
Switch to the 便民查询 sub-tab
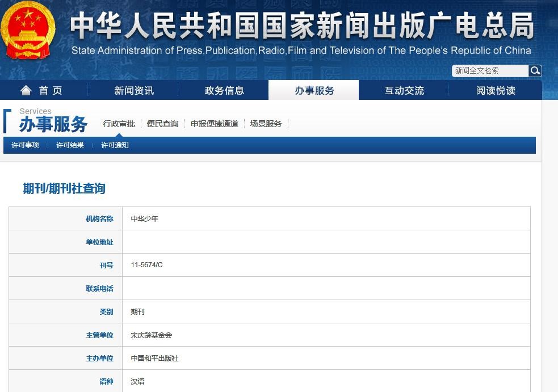[162, 124]
